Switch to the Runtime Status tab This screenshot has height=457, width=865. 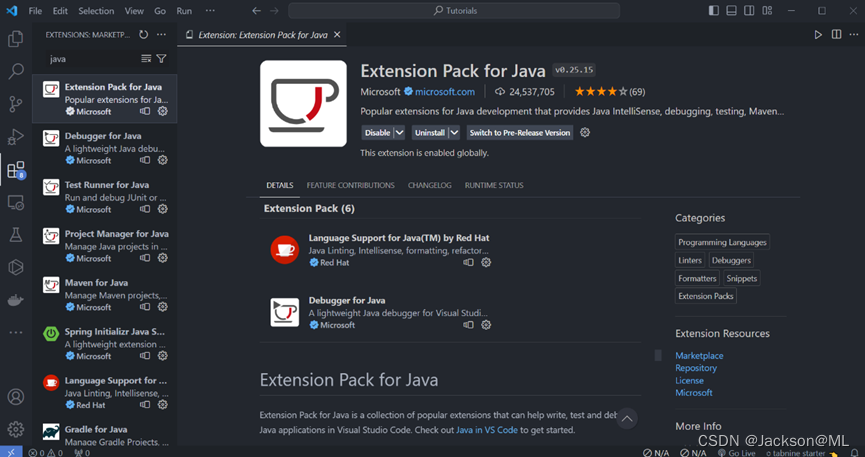point(494,185)
